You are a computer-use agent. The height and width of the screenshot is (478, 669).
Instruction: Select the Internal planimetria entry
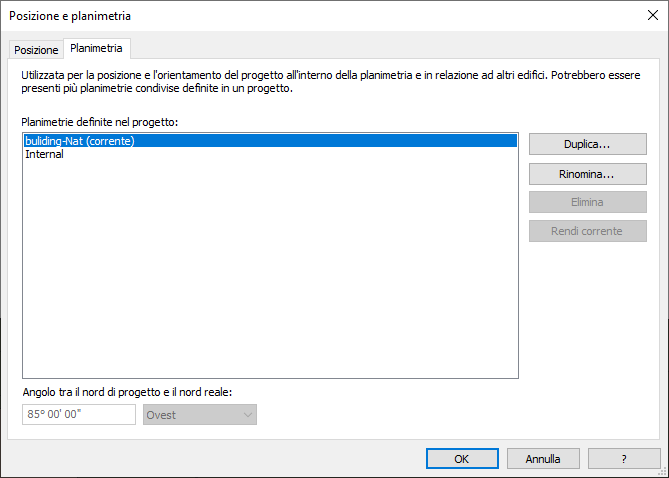45,154
